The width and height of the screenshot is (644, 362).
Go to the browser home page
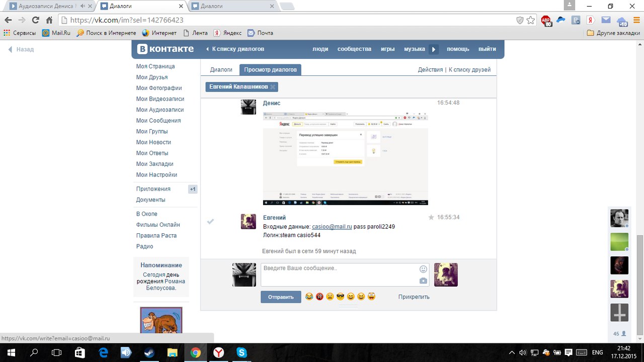49,20
